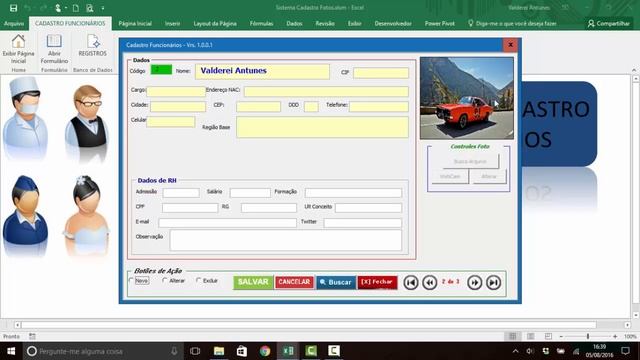
Task: Open the Inserir ribbon tab
Action: pyautogui.click(x=172, y=24)
